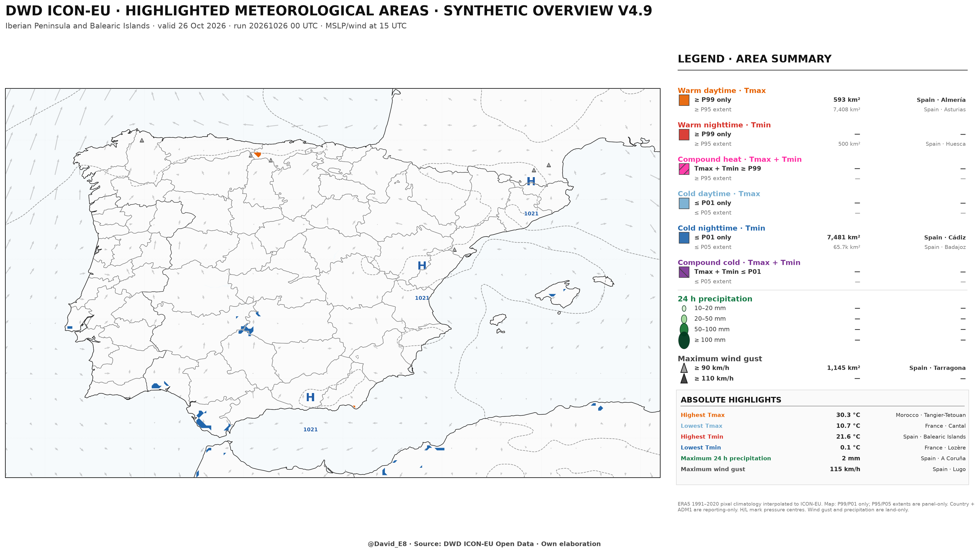The width and height of the screenshot is (980, 553).
Task: Click the 'Maximum wind gust' legend heading
Action: [720, 359]
